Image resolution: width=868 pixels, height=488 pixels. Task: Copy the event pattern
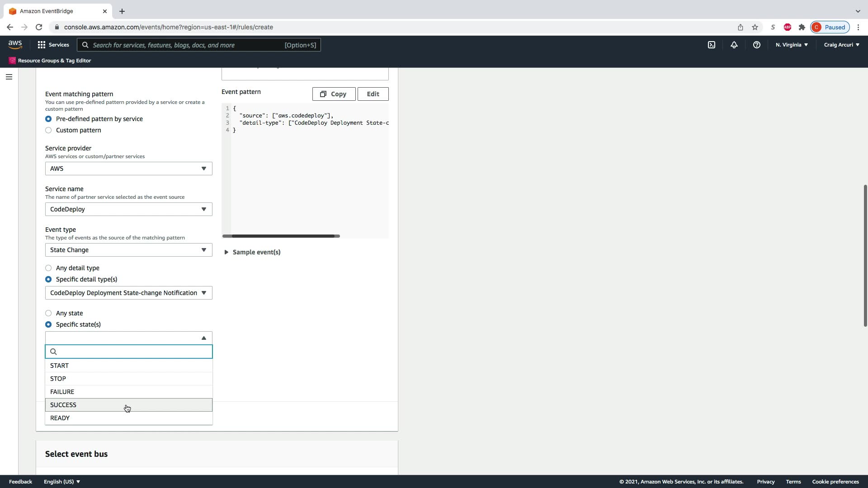334,94
